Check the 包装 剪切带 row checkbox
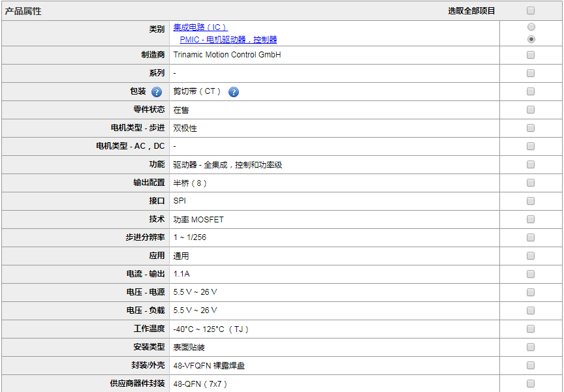 (531, 91)
